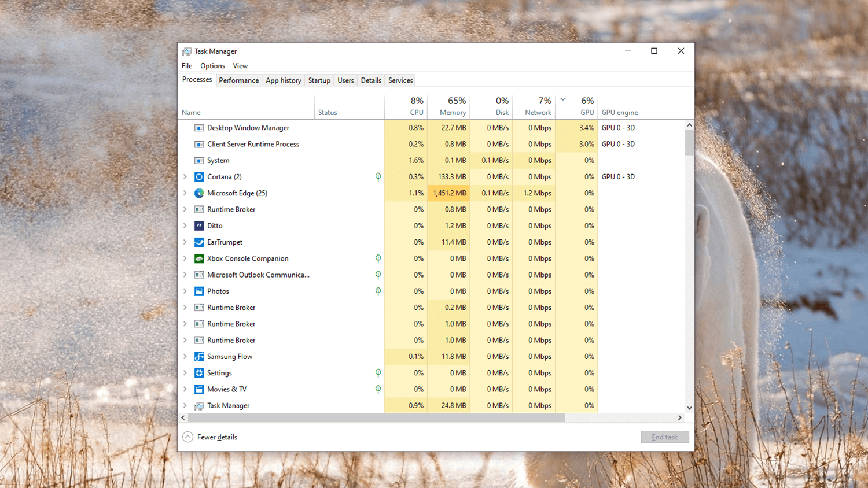The image size is (868, 488).
Task: Click the Ditto app icon
Action: (x=199, y=225)
